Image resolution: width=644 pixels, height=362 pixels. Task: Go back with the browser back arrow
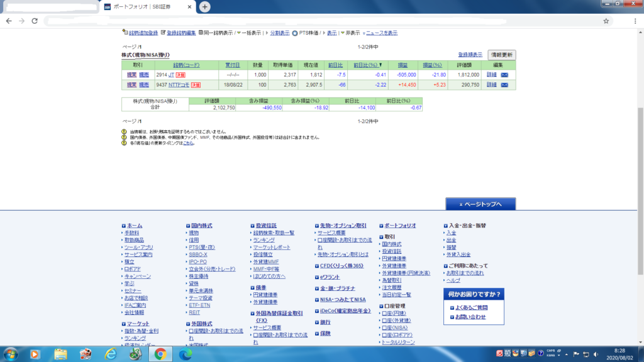tap(9, 21)
